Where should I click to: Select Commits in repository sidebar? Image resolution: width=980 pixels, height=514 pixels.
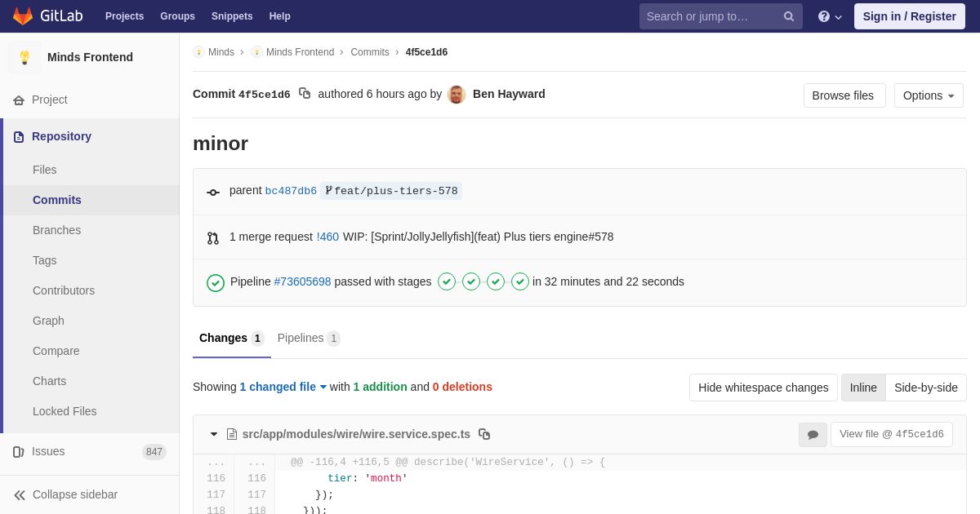click(x=91, y=200)
